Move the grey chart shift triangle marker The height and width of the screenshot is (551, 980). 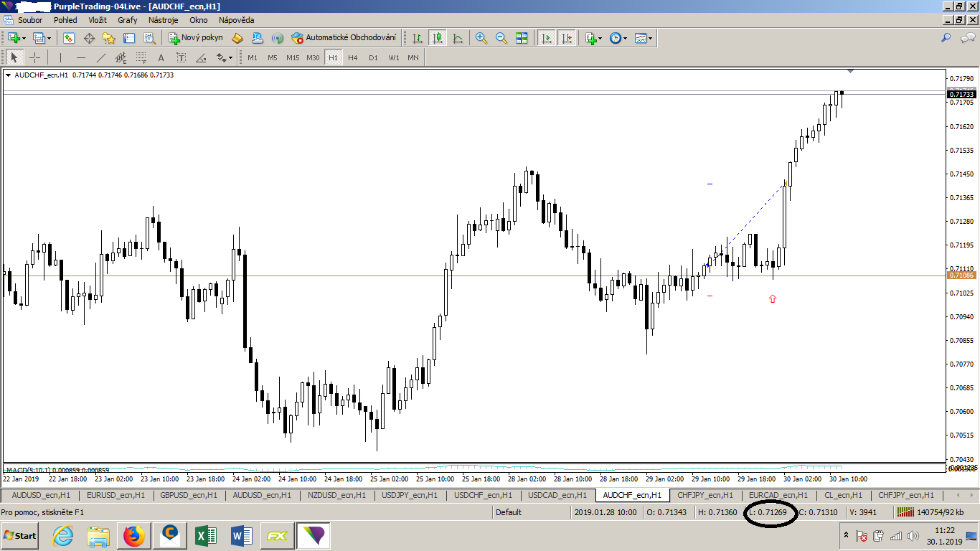pos(850,71)
